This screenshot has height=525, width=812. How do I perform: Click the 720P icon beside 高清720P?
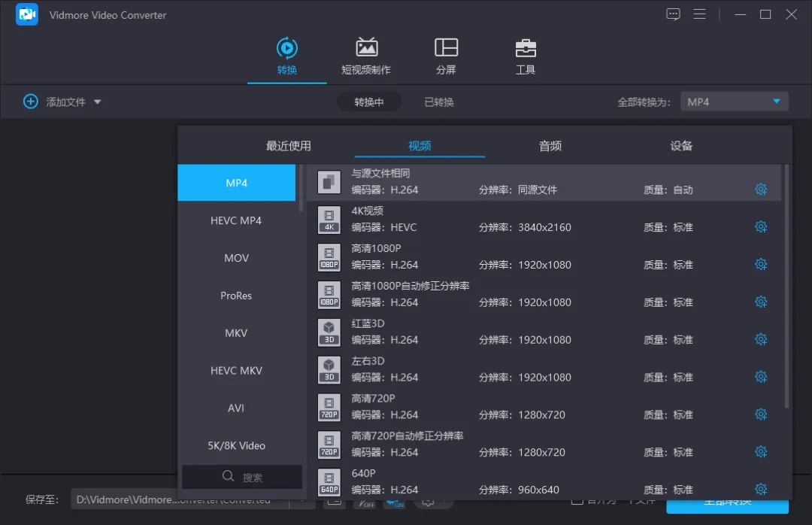(x=329, y=408)
